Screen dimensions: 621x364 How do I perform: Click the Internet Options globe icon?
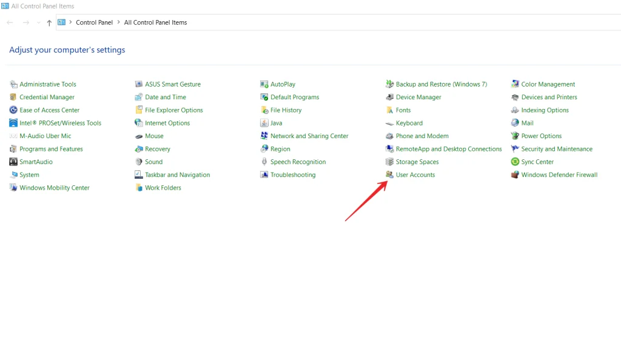[139, 123]
